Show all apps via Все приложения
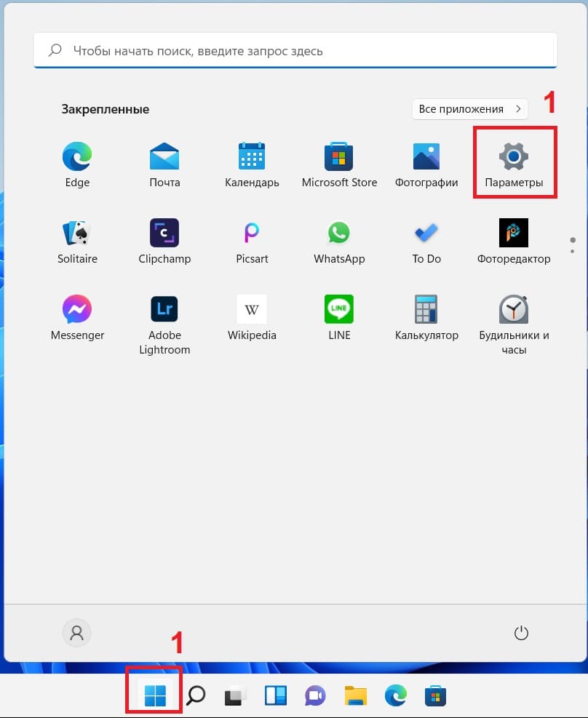 pyautogui.click(x=470, y=109)
